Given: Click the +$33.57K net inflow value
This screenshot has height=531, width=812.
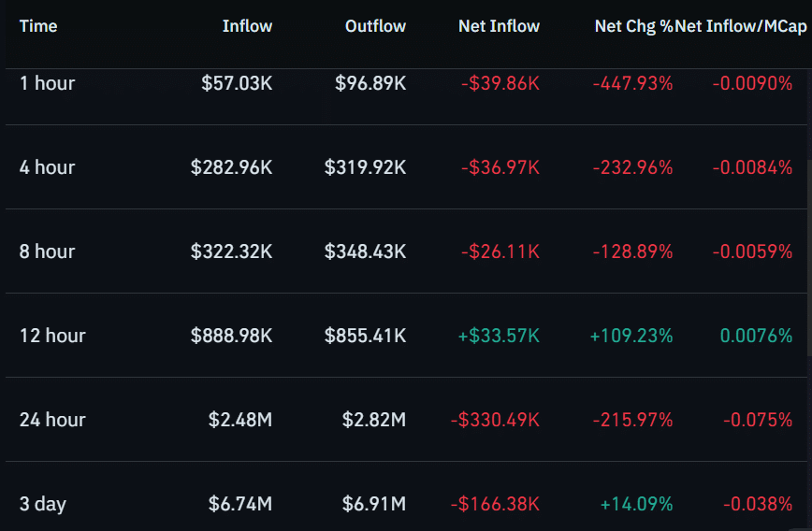Looking at the screenshot, I should 499,336.
